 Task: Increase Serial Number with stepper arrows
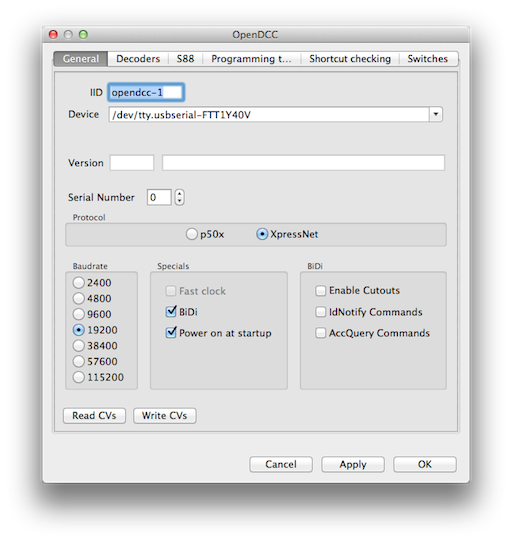point(179,194)
